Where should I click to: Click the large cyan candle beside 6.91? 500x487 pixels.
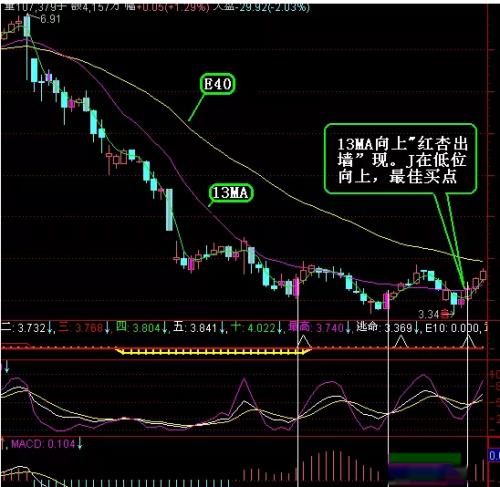[x=27, y=26]
